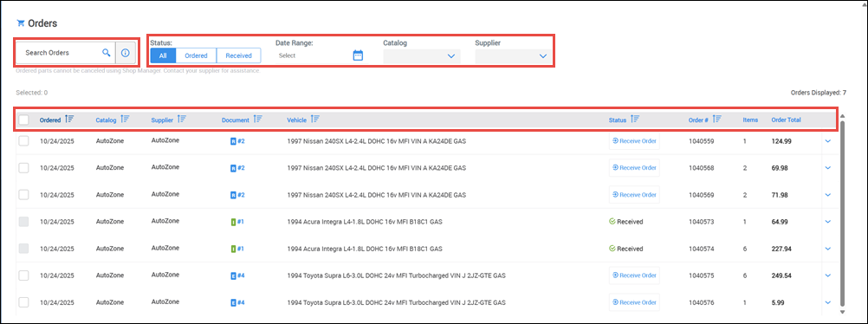Click the Vehicle column sort icon
The image size is (868, 324).
315,119
